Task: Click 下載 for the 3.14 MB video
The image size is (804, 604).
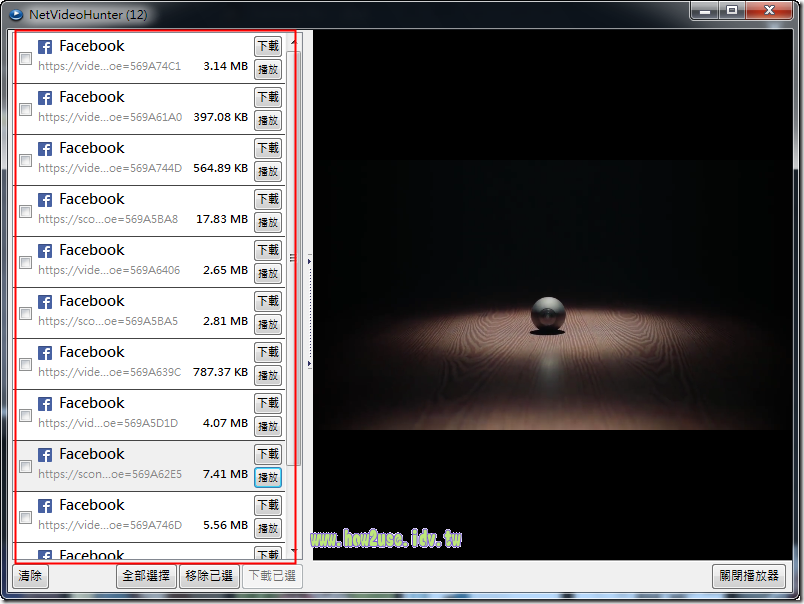Action: 267,46
